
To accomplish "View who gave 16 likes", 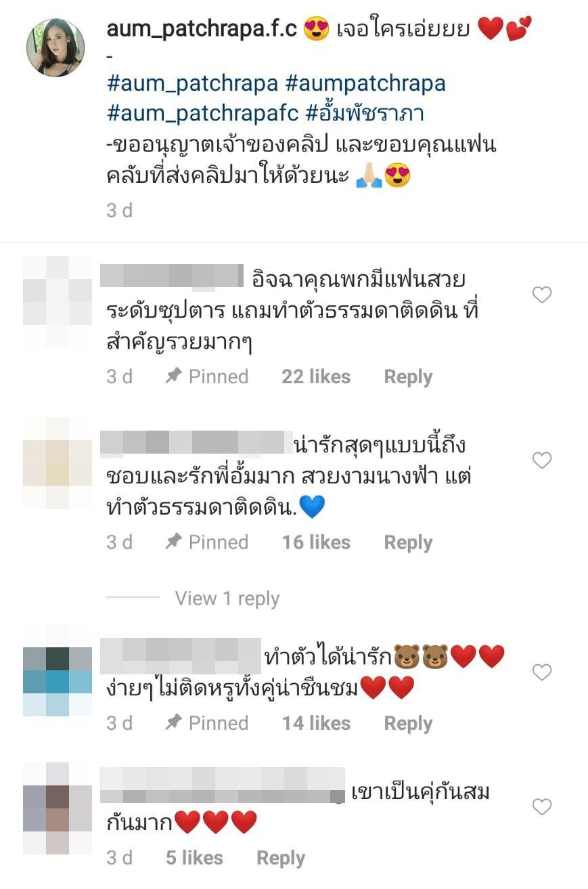I will pyautogui.click(x=316, y=543).
